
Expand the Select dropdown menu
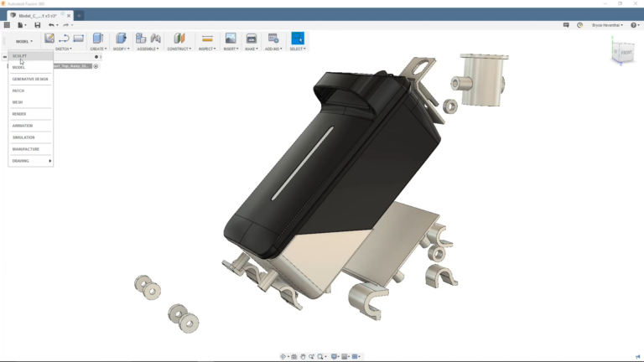(x=298, y=49)
